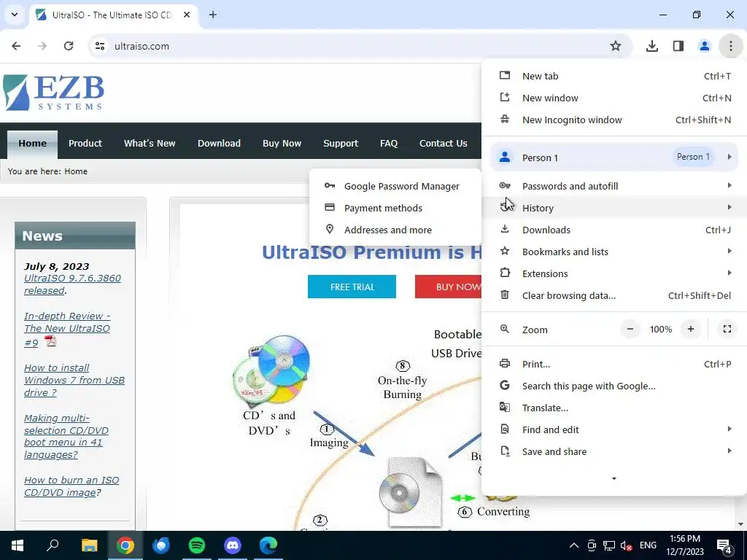Expand Passwords and autofill submenu

tap(614, 186)
